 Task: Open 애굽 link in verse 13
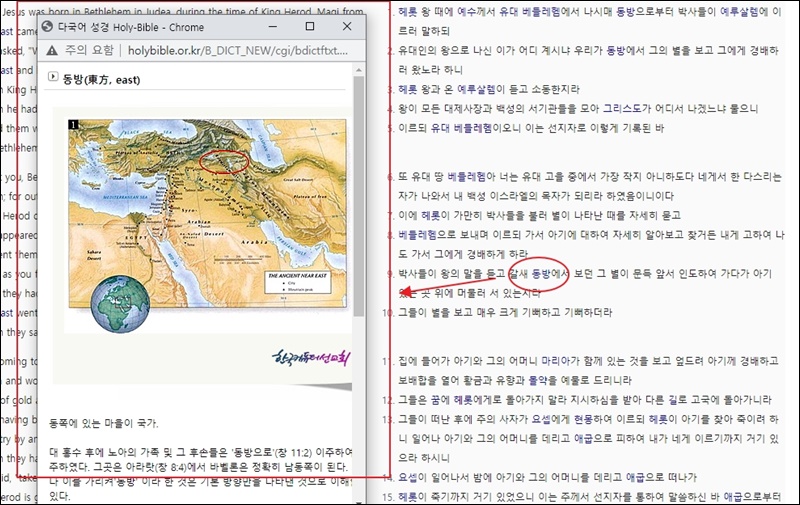point(583,439)
